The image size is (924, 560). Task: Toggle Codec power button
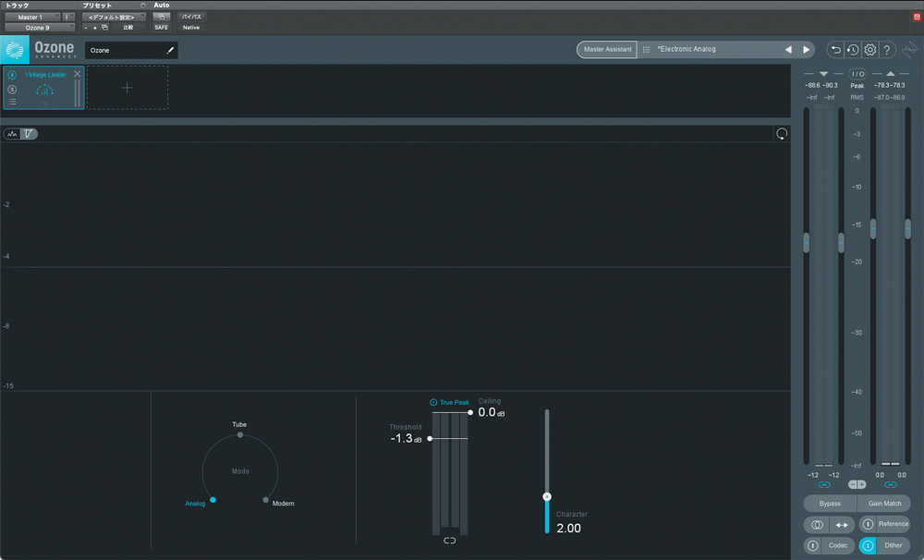click(x=812, y=546)
